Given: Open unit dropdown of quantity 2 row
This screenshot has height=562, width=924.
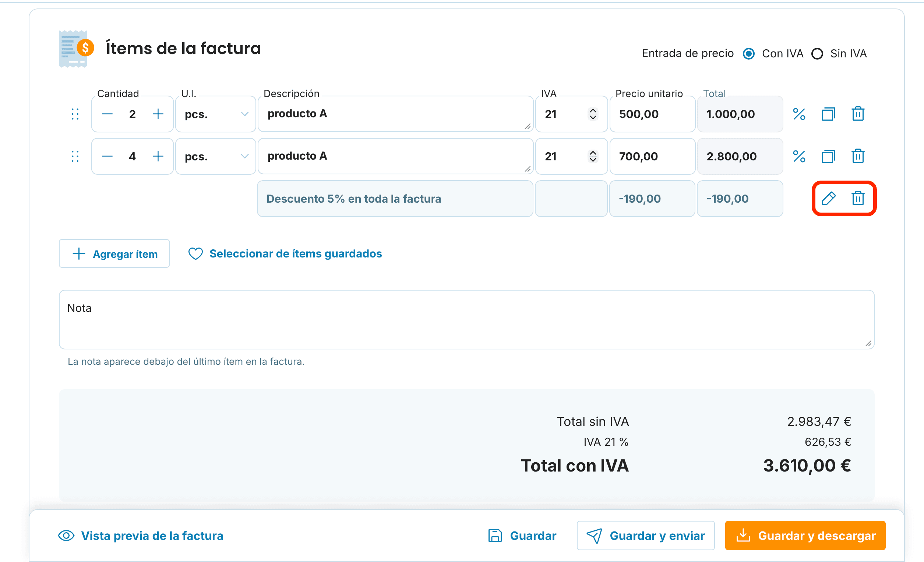Looking at the screenshot, I should pos(216,114).
